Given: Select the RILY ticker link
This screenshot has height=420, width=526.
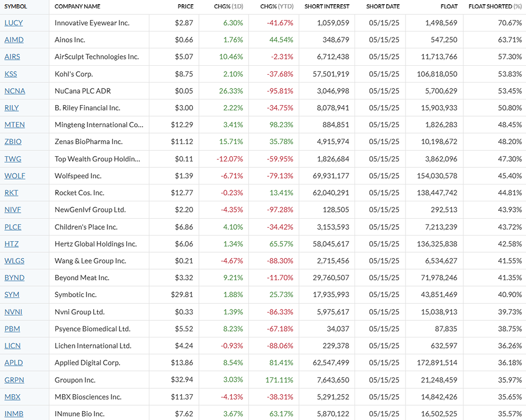Looking at the screenshot, I should (x=12, y=108).
